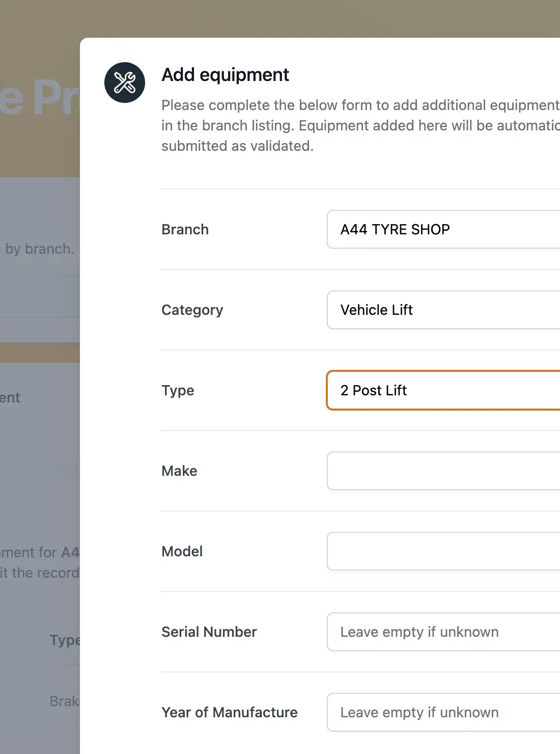Click the wrench and screwdriver equipment icon
560x754 pixels.
click(x=125, y=83)
